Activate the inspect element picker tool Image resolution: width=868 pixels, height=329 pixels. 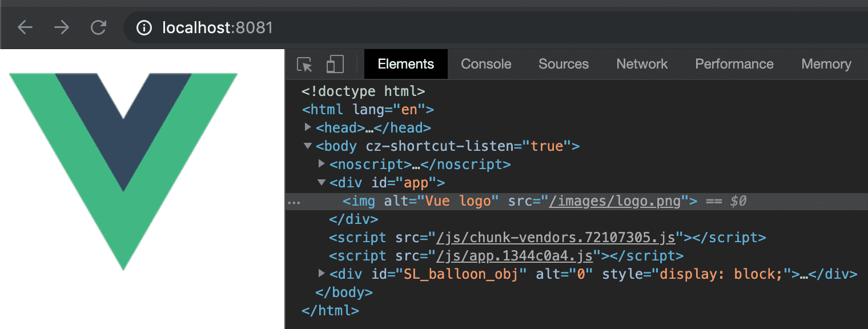(x=305, y=65)
